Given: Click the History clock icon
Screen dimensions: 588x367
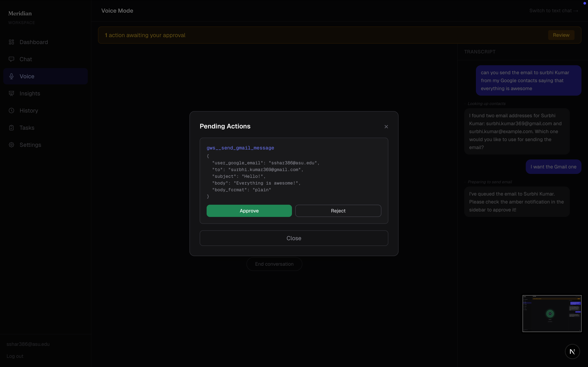Looking at the screenshot, I should 11,111.
